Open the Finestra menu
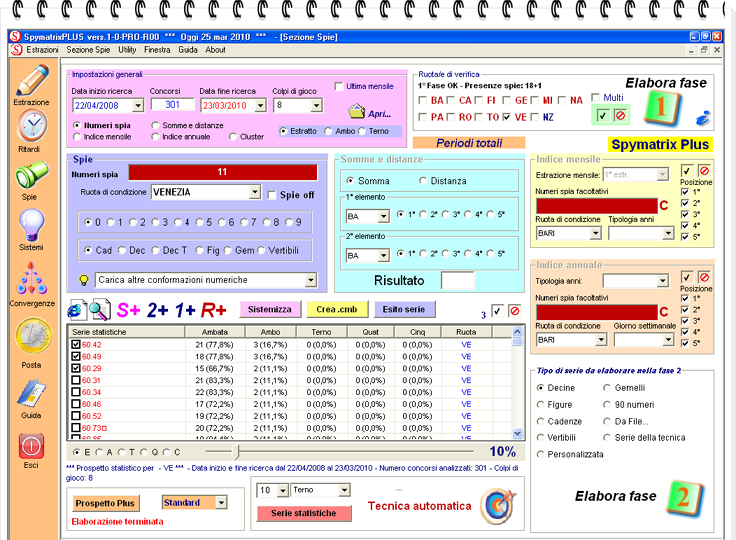The height and width of the screenshot is (540, 736). point(157,50)
